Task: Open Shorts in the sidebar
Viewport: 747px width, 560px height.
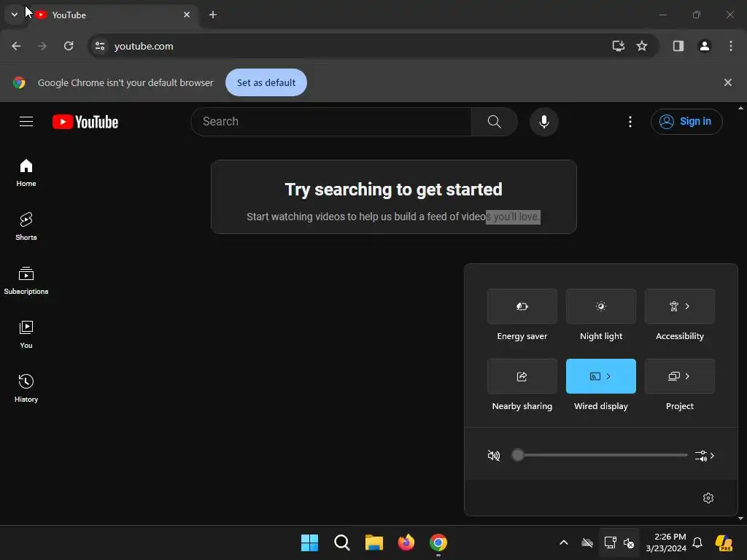Action: pos(26,227)
